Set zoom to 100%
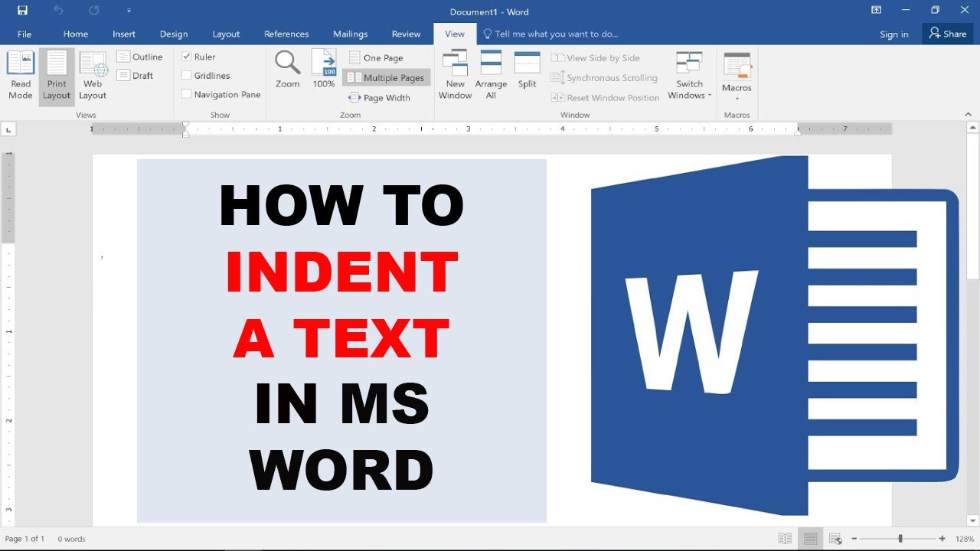 [x=324, y=69]
